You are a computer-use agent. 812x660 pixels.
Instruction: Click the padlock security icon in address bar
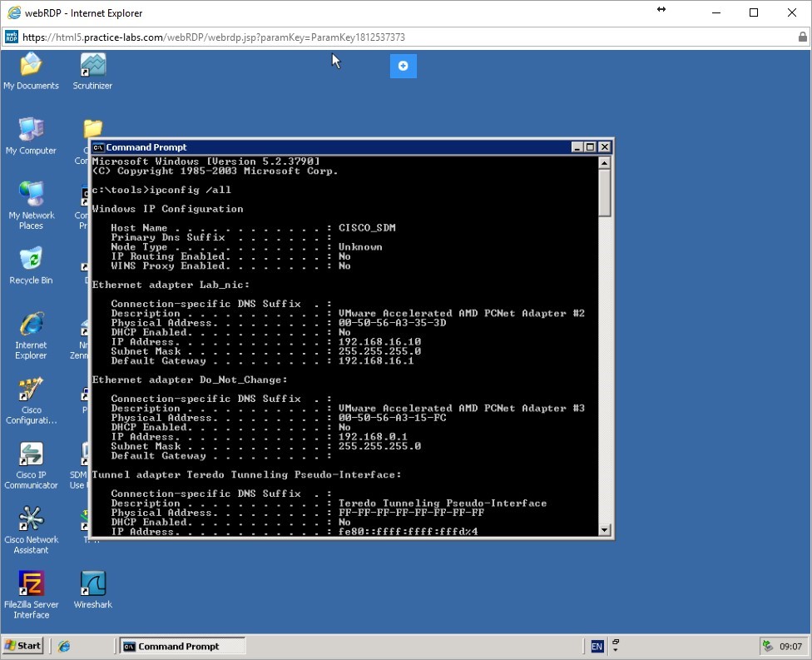click(x=802, y=37)
